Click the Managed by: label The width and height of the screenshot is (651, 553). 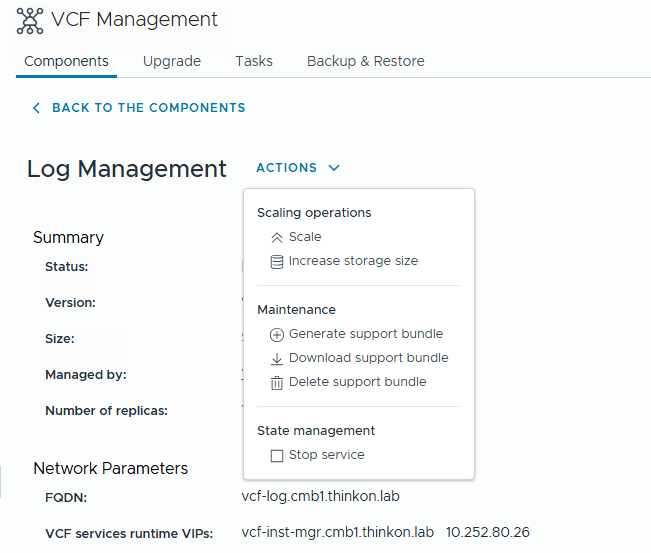pos(86,375)
